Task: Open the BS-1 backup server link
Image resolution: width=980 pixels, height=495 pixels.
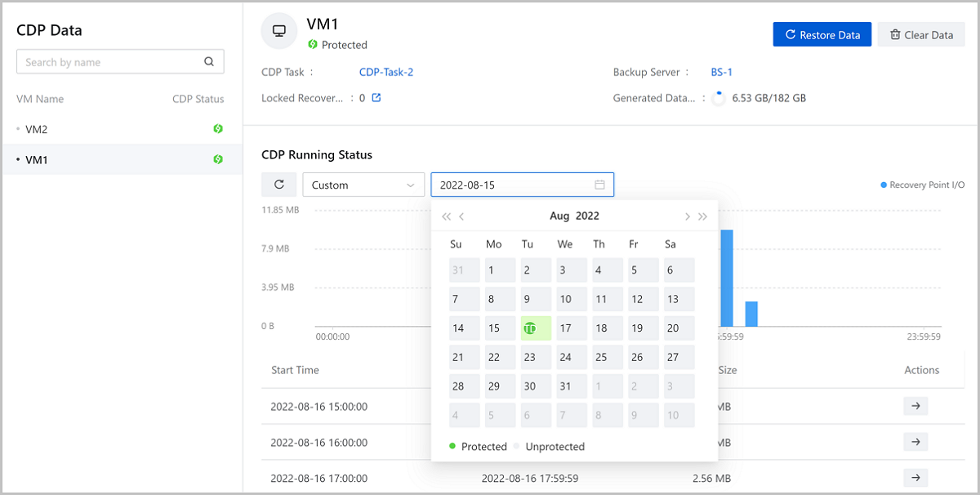Action: pyautogui.click(x=721, y=72)
